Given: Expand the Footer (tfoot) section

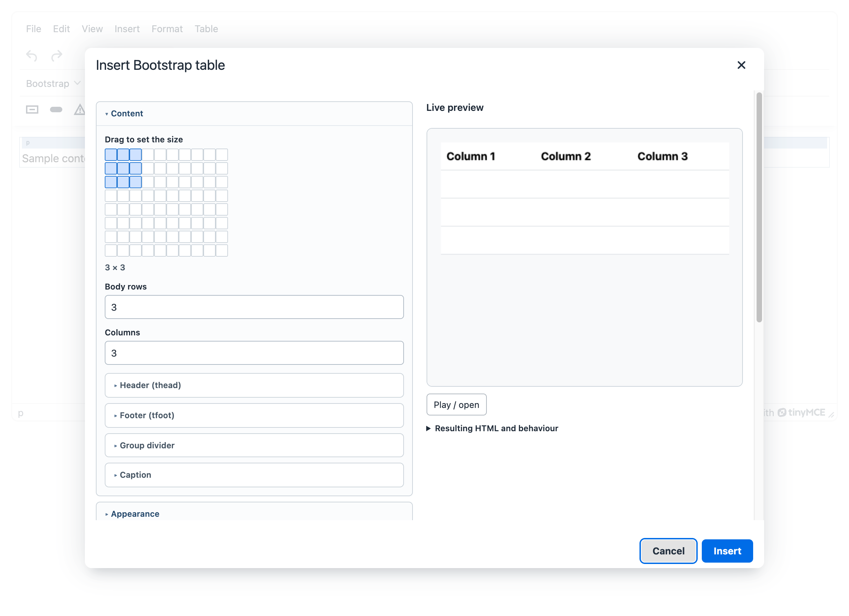Looking at the screenshot, I should tap(254, 415).
